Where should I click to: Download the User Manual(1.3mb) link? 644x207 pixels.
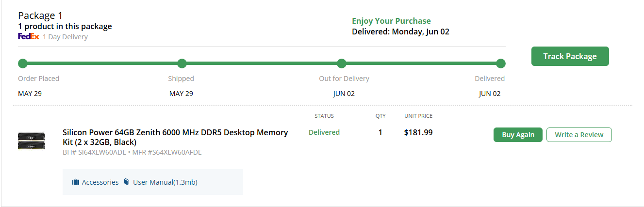pos(165,182)
